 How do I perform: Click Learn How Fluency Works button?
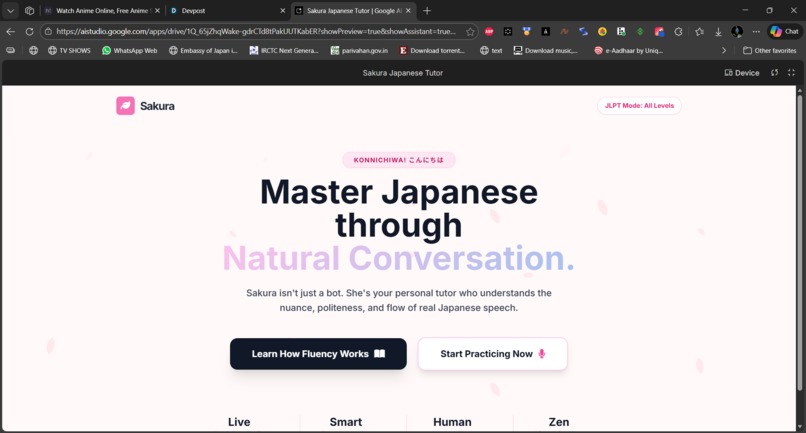point(318,354)
